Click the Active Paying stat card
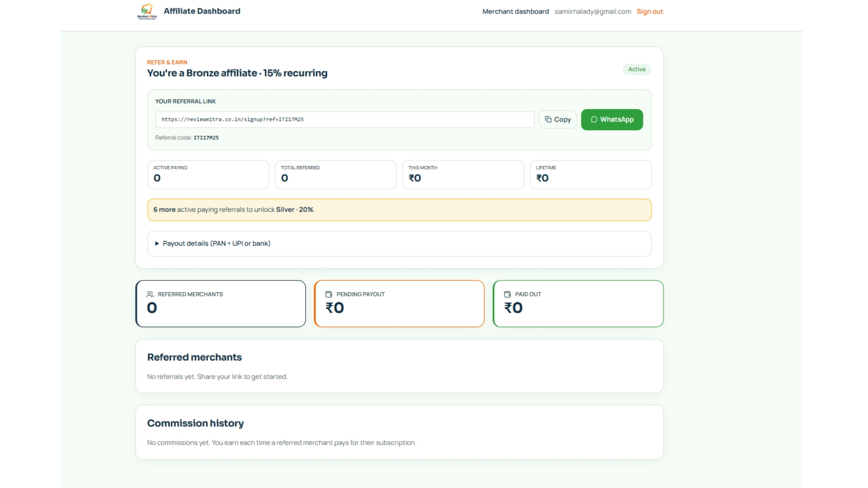The height and width of the screenshot is (488, 868). [208, 175]
